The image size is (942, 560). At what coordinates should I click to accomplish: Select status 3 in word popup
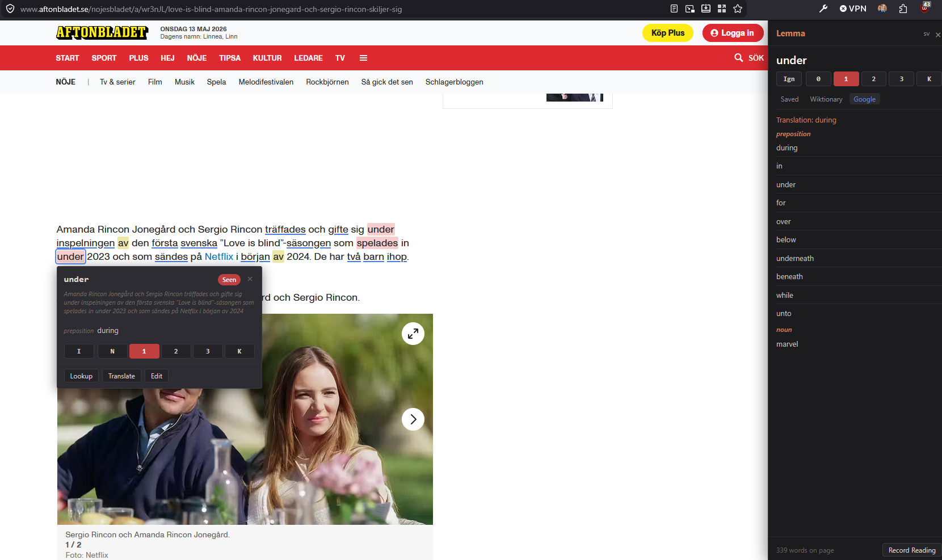click(208, 351)
